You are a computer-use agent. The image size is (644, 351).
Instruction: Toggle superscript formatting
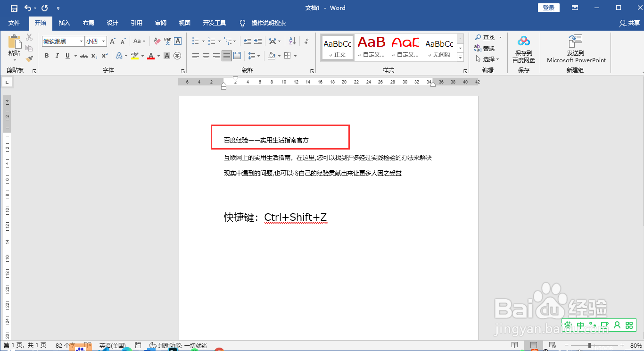click(x=105, y=56)
